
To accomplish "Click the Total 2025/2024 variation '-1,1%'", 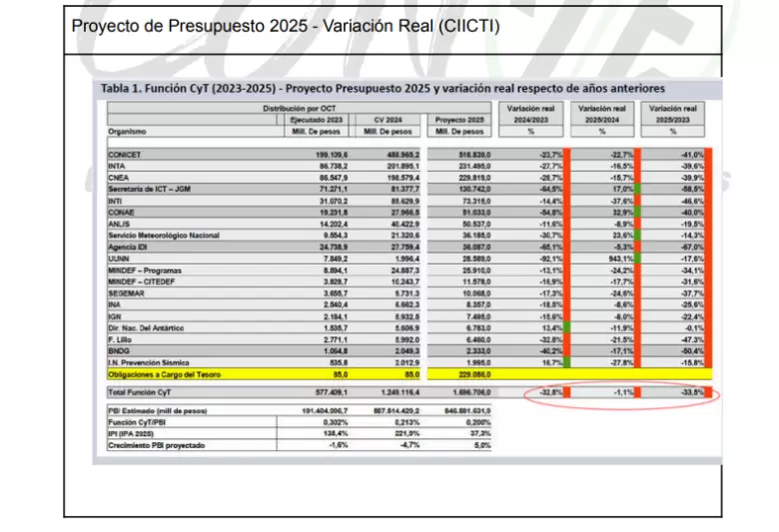I will 623,392.
